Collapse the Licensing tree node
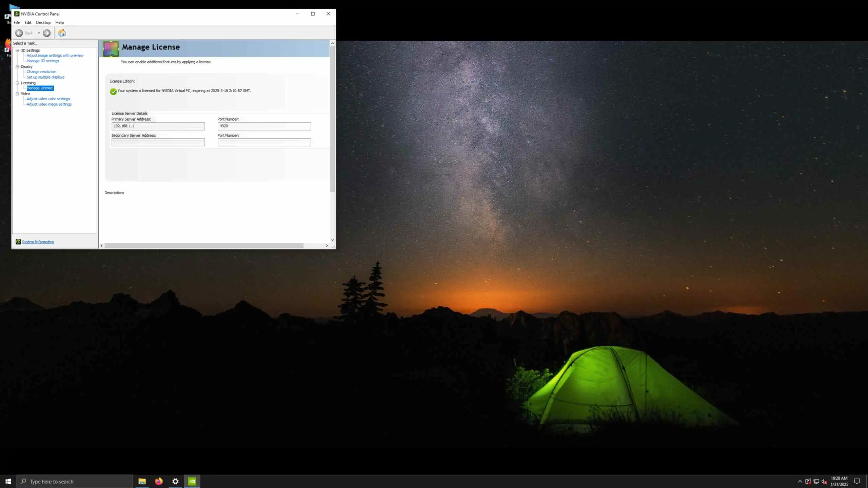The width and height of the screenshot is (868, 488). tap(17, 83)
